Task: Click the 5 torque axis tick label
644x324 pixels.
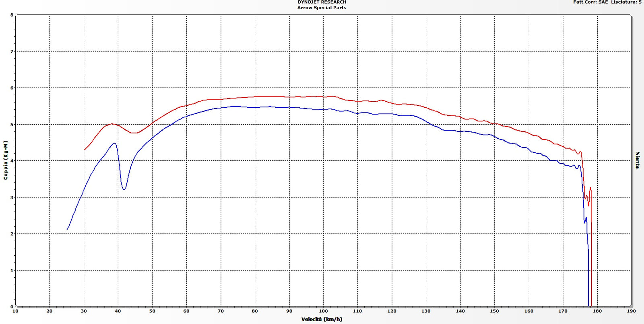Action: click(x=12, y=125)
